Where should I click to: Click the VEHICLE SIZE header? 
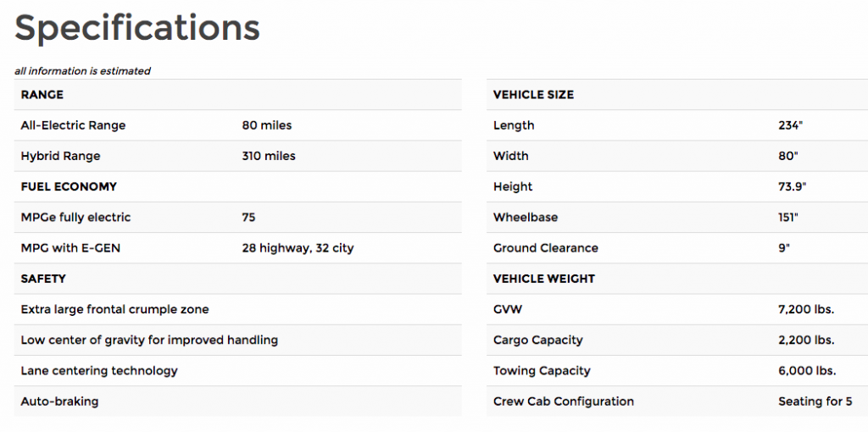click(534, 95)
